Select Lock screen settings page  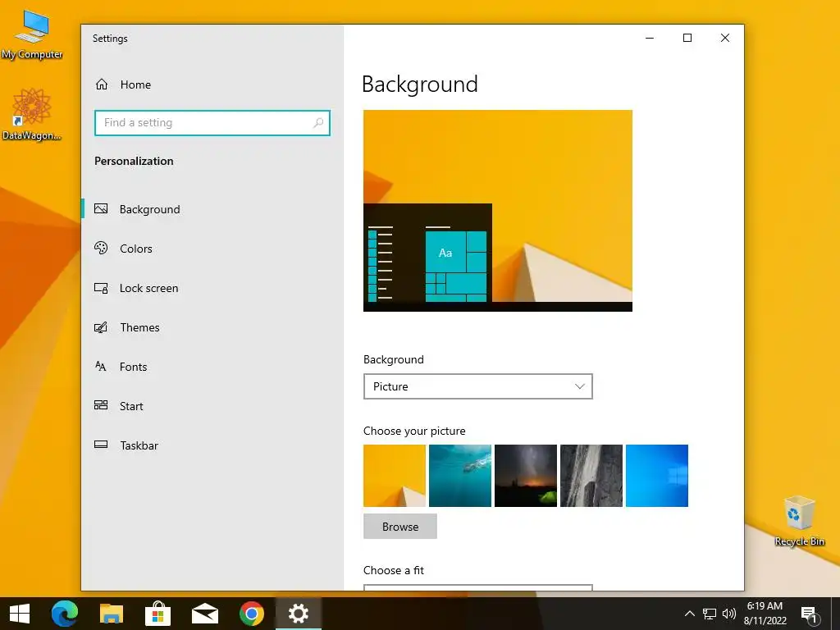[x=149, y=288]
